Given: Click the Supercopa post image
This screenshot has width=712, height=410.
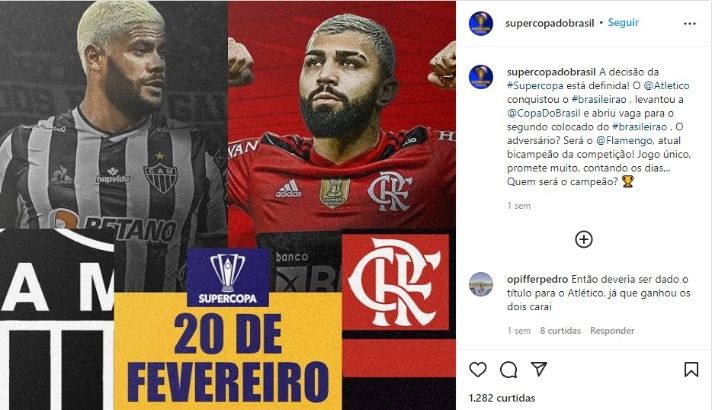Looking at the screenshot, I should (228, 205).
